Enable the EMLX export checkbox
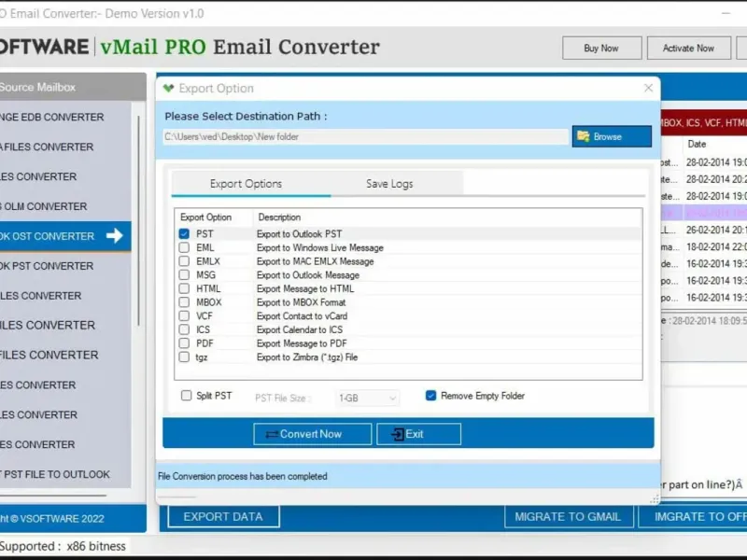This screenshot has height=560, width=747. coord(184,261)
